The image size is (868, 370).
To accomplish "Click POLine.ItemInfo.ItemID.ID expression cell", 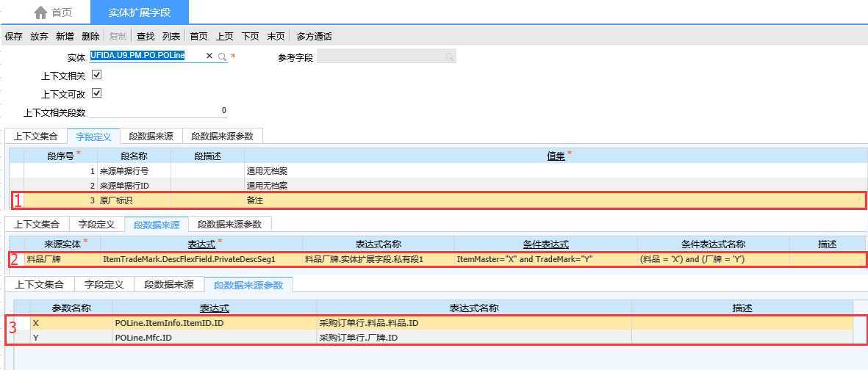I will [x=215, y=323].
